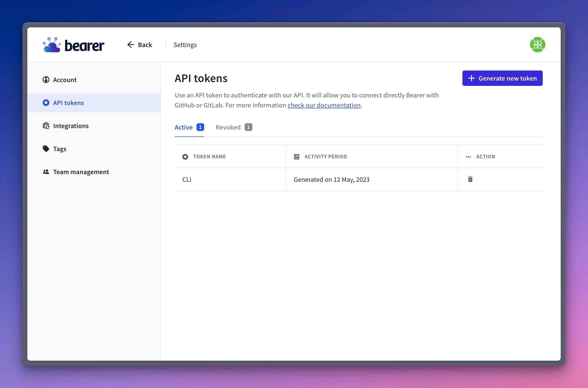Click the TOKEN NAME column header
Screen dimensions: 588x388
click(x=230, y=156)
